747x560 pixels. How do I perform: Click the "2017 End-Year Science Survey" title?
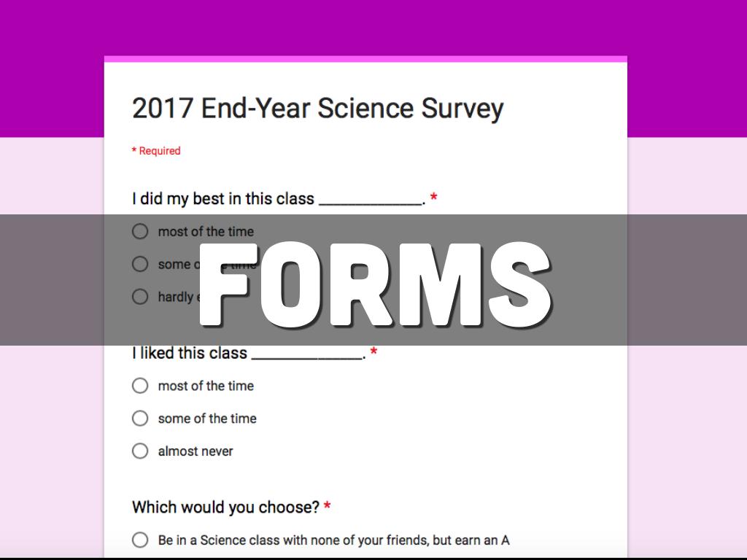click(x=317, y=109)
